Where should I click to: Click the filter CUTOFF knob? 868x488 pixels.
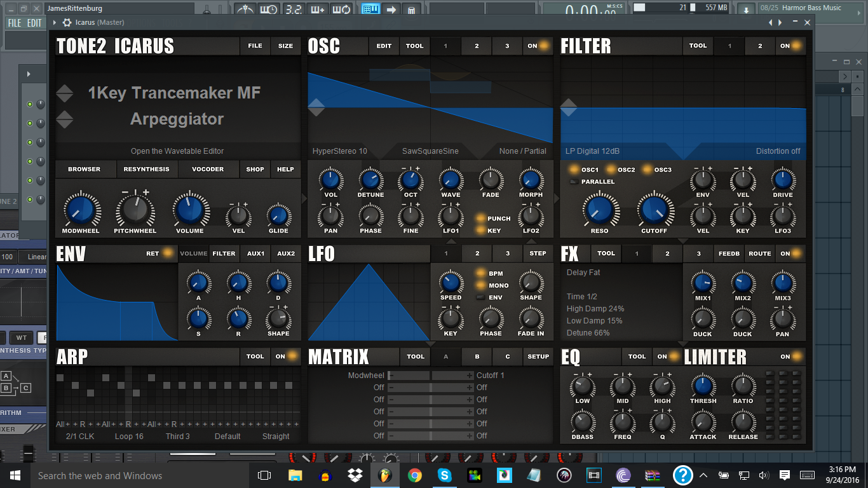pyautogui.click(x=654, y=210)
